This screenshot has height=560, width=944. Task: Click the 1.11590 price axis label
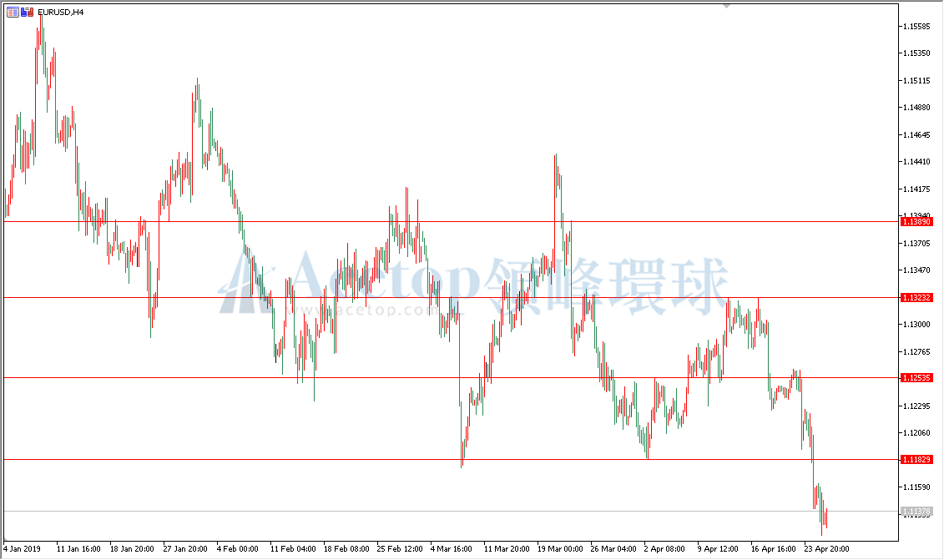pyautogui.click(x=916, y=487)
